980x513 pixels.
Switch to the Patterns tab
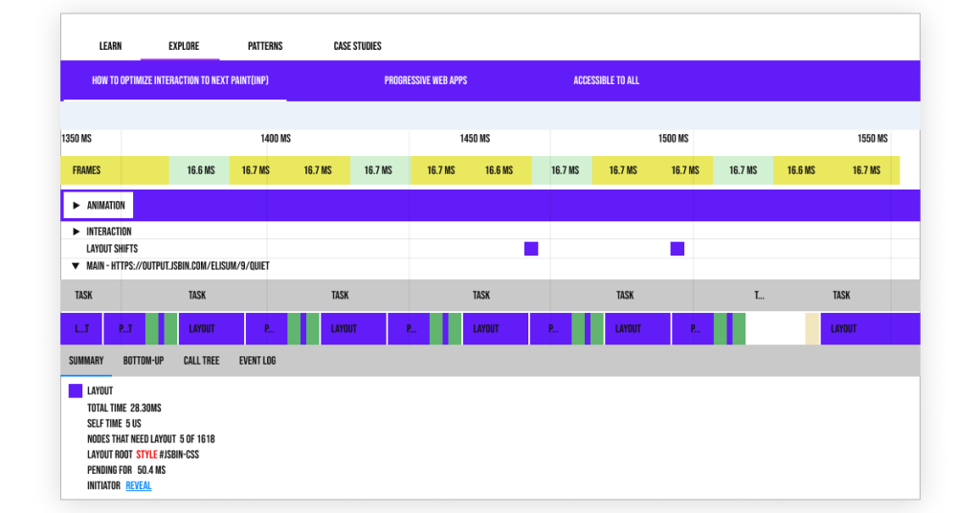click(265, 46)
